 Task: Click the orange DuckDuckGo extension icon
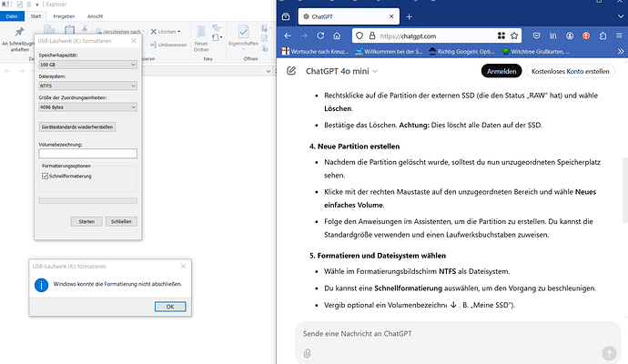point(586,35)
